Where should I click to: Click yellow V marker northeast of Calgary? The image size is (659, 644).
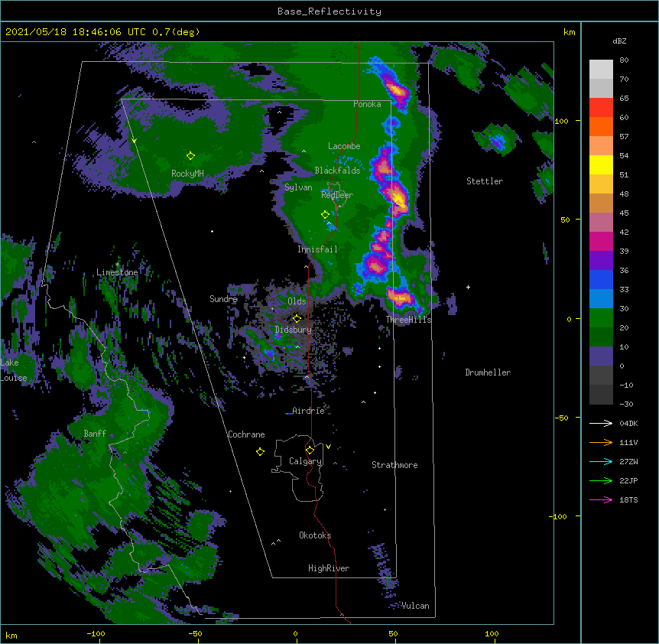click(x=328, y=447)
